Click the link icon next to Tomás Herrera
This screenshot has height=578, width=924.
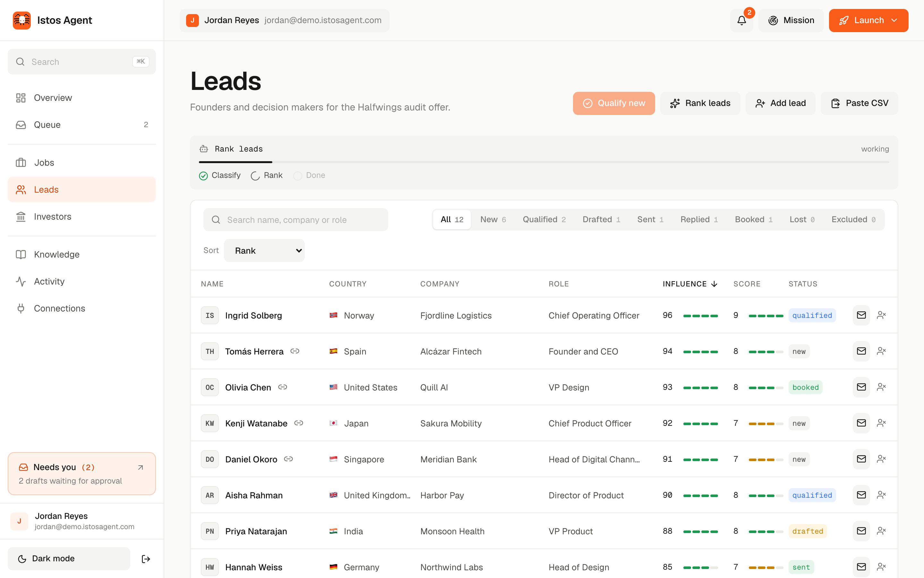295,351
